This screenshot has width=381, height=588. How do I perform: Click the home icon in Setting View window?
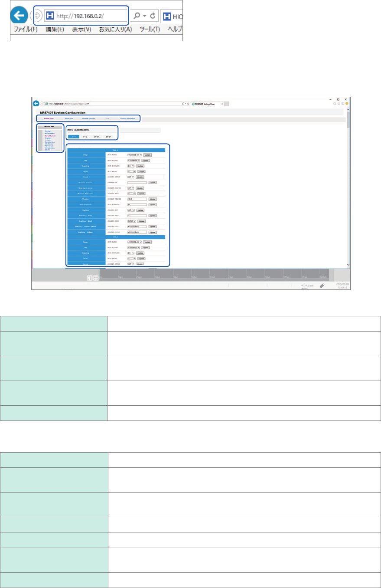point(335,104)
